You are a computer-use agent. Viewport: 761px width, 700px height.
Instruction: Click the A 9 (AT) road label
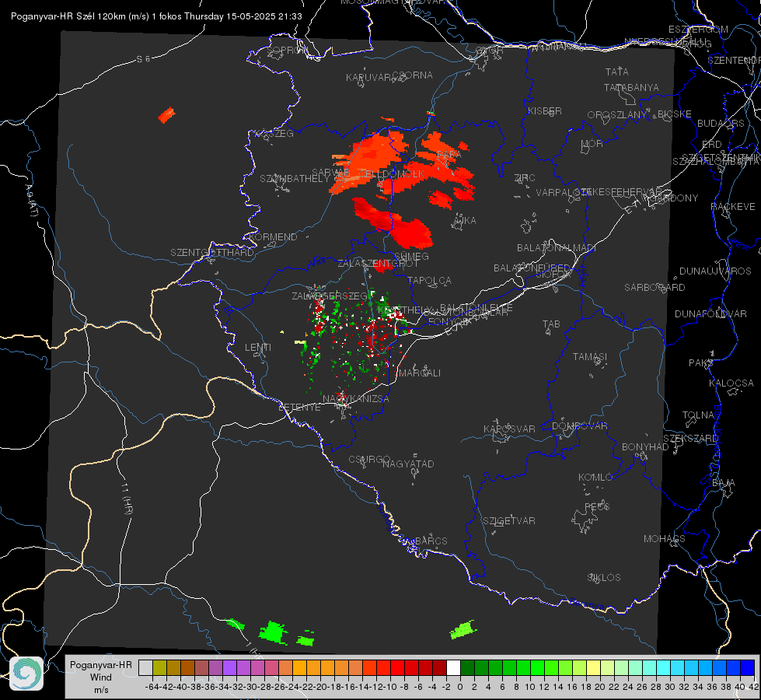(x=32, y=201)
